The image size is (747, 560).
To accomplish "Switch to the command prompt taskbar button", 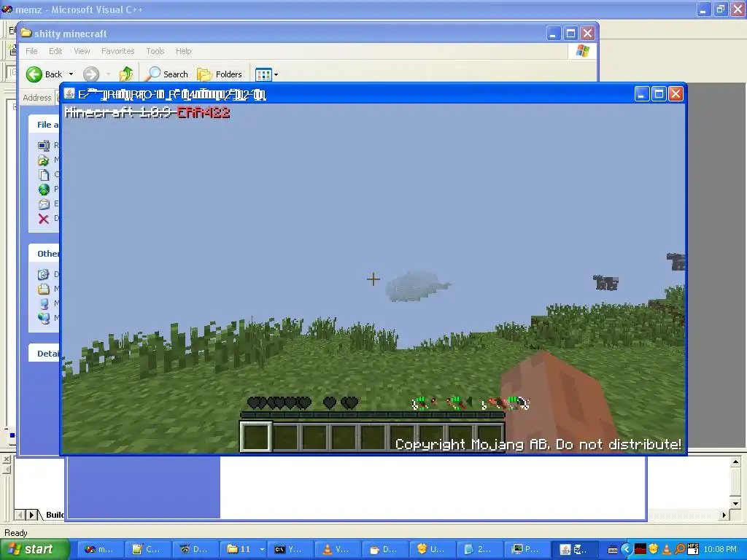I will [290, 549].
